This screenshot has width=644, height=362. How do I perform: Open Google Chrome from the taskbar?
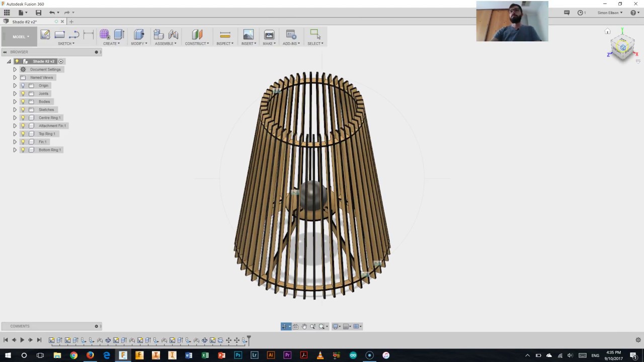(73, 355)
